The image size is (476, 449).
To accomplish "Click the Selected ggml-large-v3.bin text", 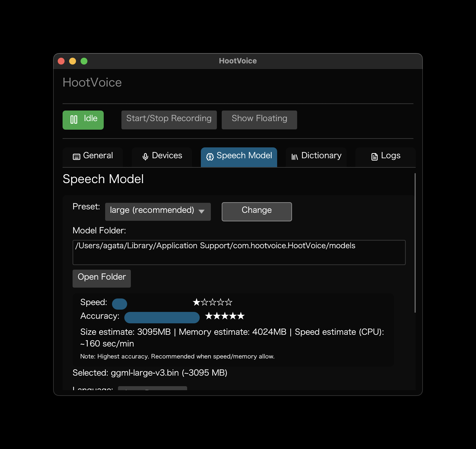I will click(150, 373).
